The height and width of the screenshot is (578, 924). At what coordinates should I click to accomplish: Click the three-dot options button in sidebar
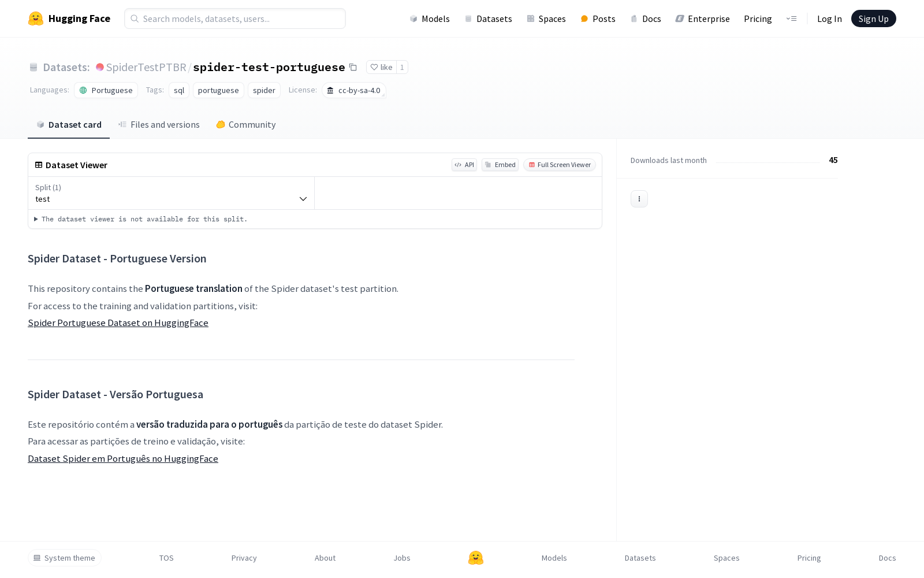click(639, 199)
